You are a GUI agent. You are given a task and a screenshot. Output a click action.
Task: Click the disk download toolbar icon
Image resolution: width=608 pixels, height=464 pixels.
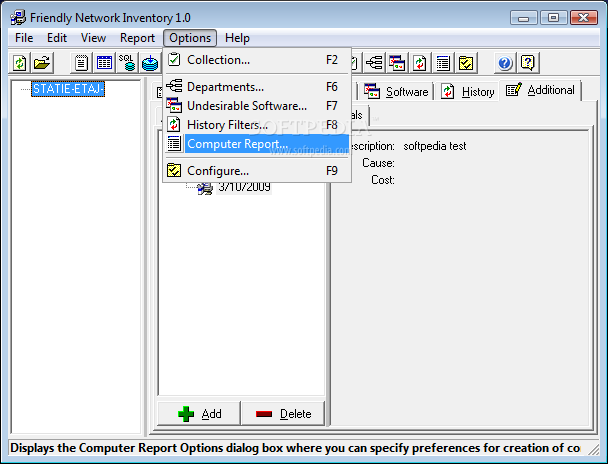tap(150, 63)
